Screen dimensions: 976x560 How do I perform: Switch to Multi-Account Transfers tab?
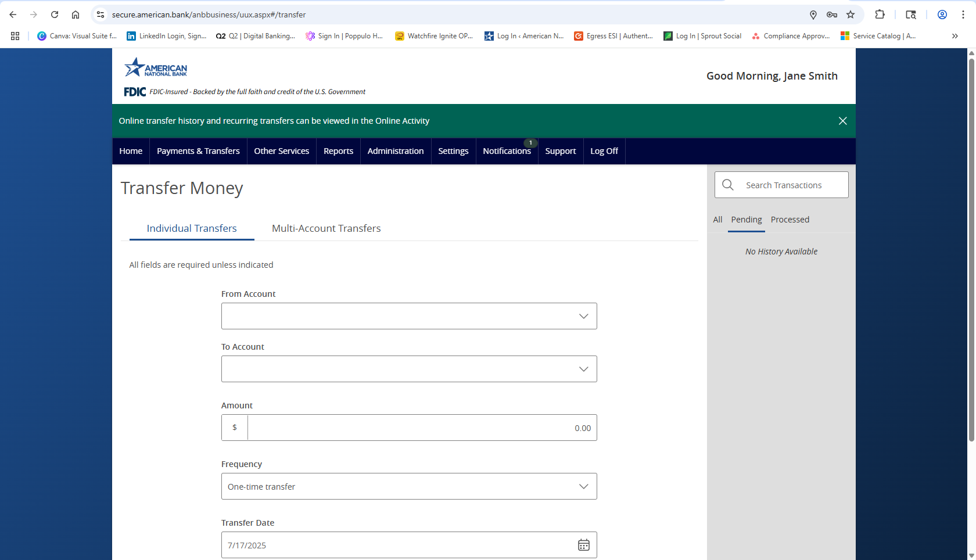click(x=326, y=228)
